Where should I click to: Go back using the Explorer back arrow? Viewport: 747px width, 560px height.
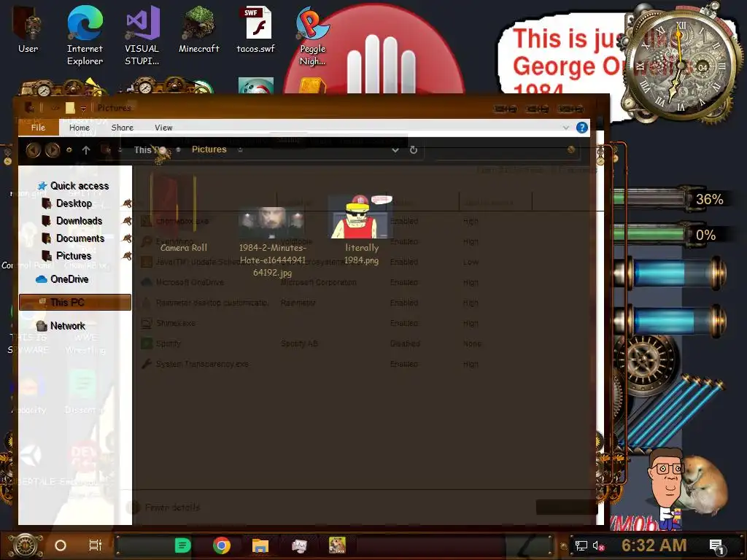[x=33, y=150]
